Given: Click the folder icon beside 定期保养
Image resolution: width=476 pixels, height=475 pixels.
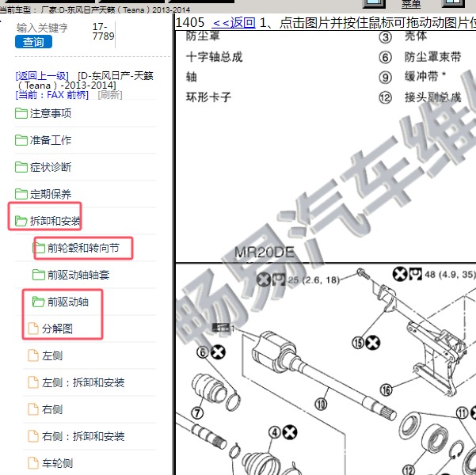Looking at the screenshot, I should coord(21,194).
